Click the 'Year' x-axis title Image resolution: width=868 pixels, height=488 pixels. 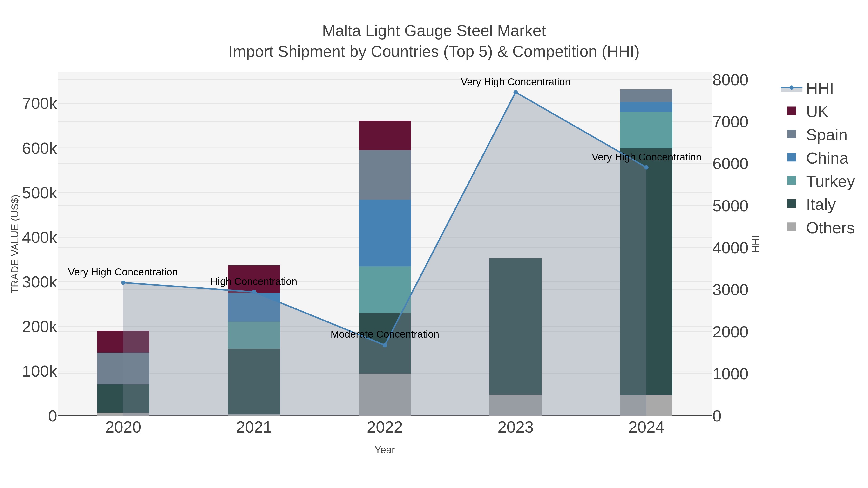point(385,450)
